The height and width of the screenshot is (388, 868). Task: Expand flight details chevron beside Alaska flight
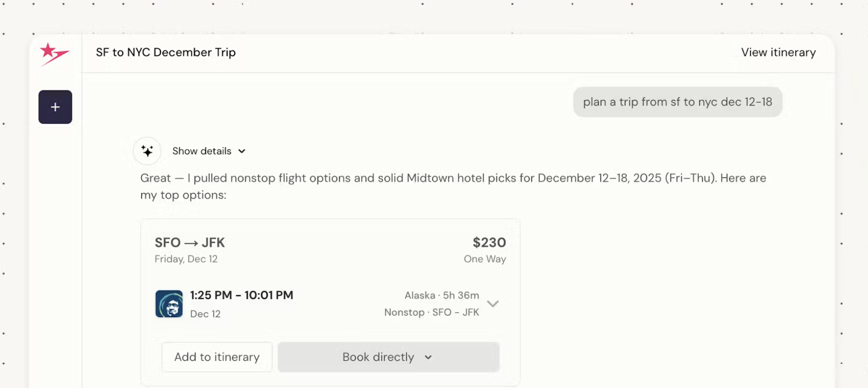[x=493, y=304]
